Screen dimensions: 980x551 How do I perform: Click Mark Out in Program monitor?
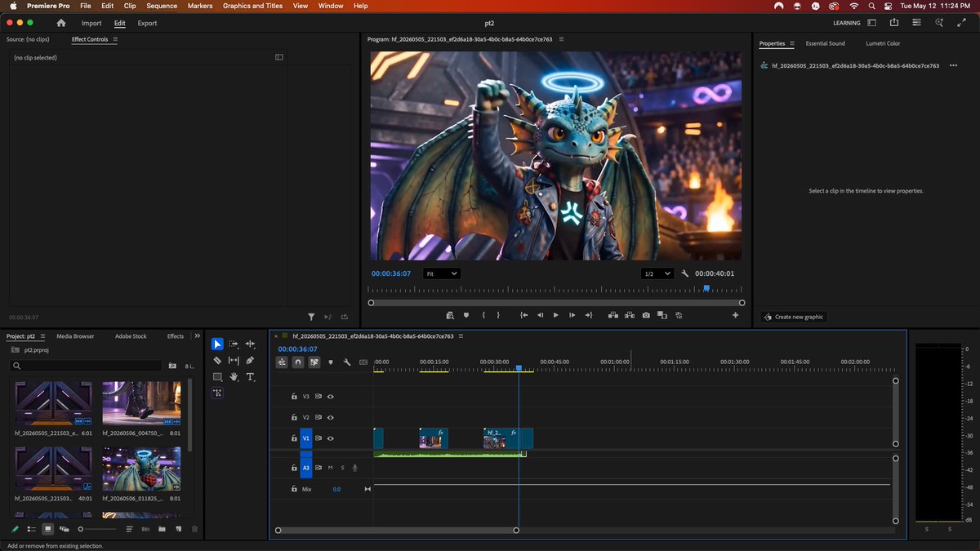[500, 315]
